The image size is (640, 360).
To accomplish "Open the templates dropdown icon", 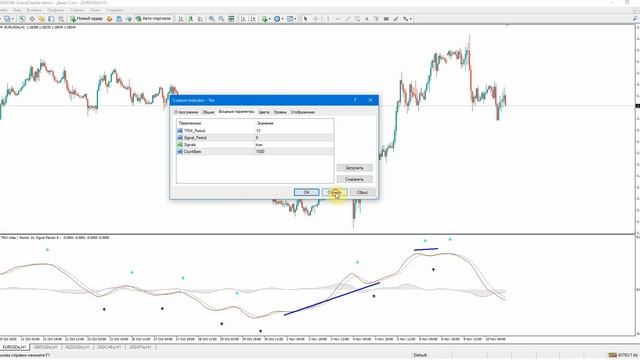I will [x=291, y=19].
